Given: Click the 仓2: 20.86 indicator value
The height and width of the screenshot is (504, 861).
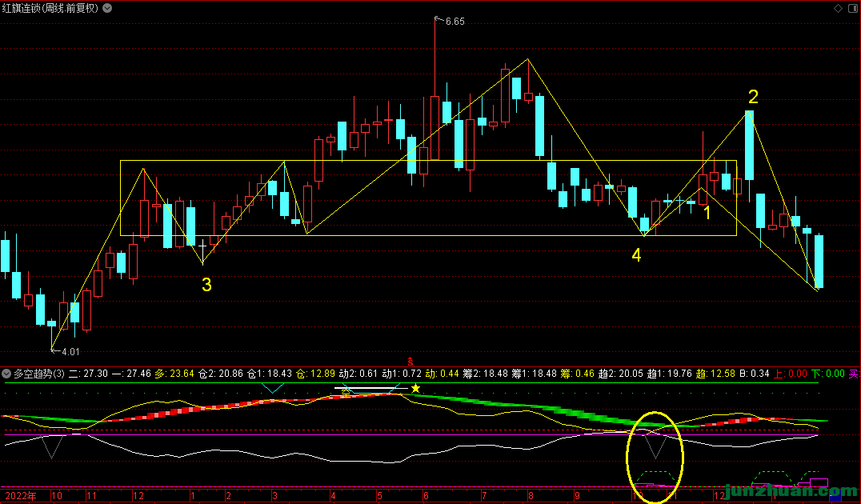Looking at the screenshot, I should (x=220, y=374).
